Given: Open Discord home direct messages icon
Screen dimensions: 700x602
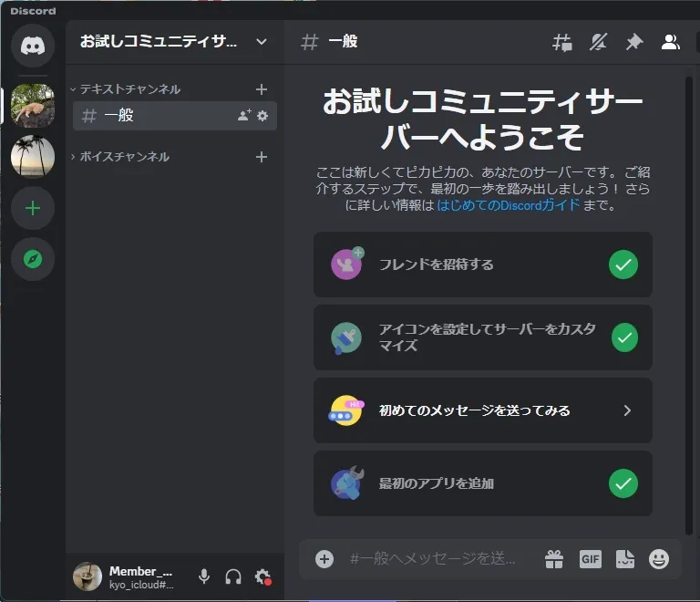Looking at the screenshot, I should (33, 46).
